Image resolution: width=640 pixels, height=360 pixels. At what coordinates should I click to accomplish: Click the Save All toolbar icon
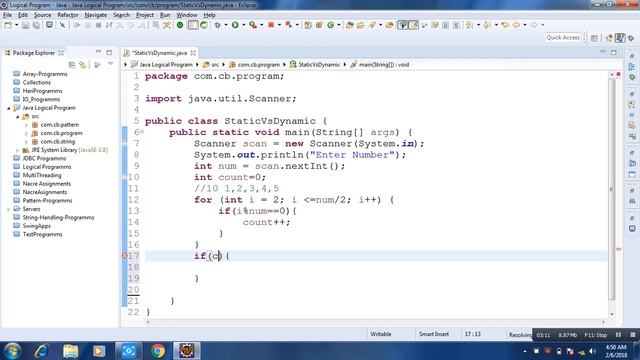tap(36, 25)
